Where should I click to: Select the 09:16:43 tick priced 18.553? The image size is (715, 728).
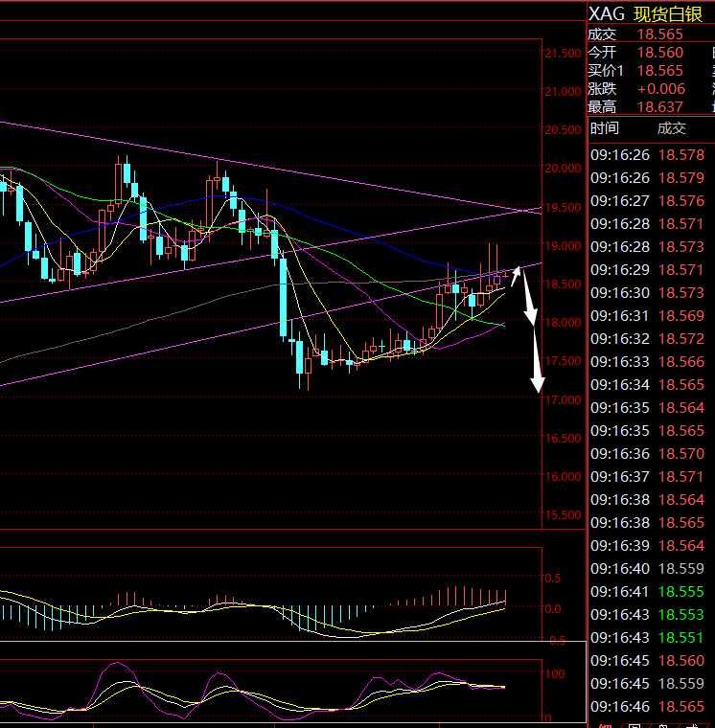[648, 614]
